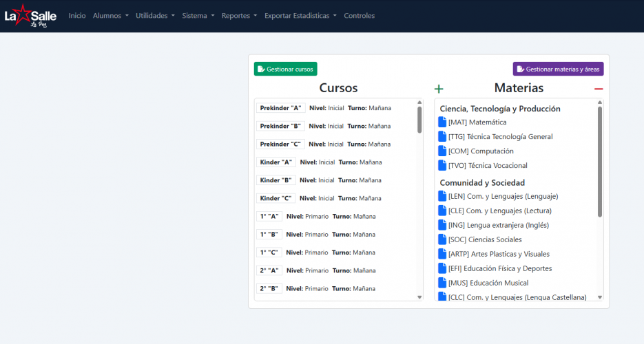644x344 pixels.
Task: Click the Cursos list scrollbar thumb
Action: click(x=419, y=120)
